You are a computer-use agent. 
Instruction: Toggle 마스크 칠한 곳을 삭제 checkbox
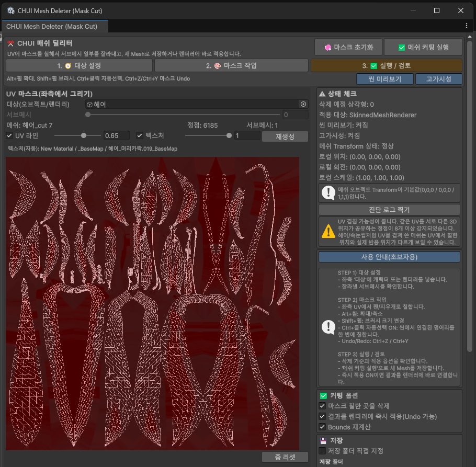click(x=322, y=406)
